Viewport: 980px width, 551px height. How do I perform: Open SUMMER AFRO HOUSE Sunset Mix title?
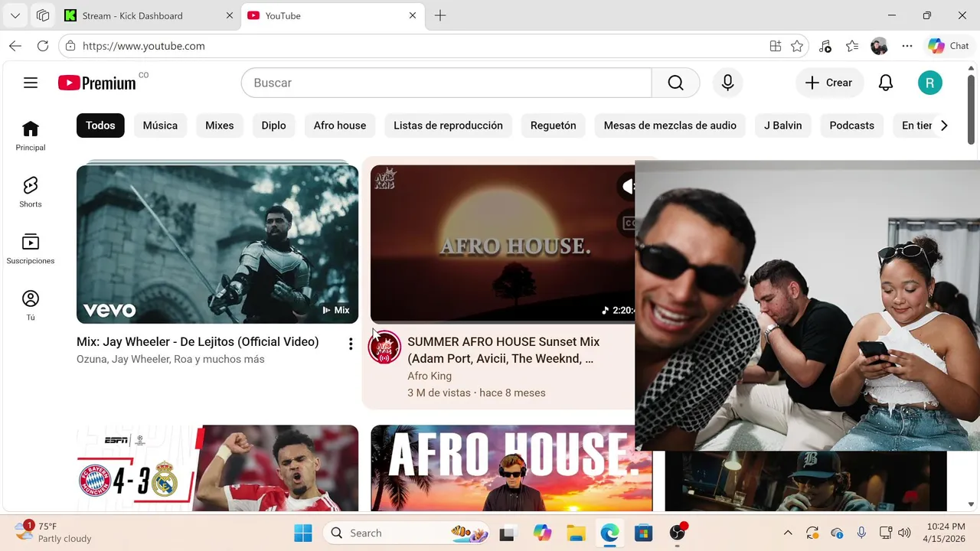504,350
